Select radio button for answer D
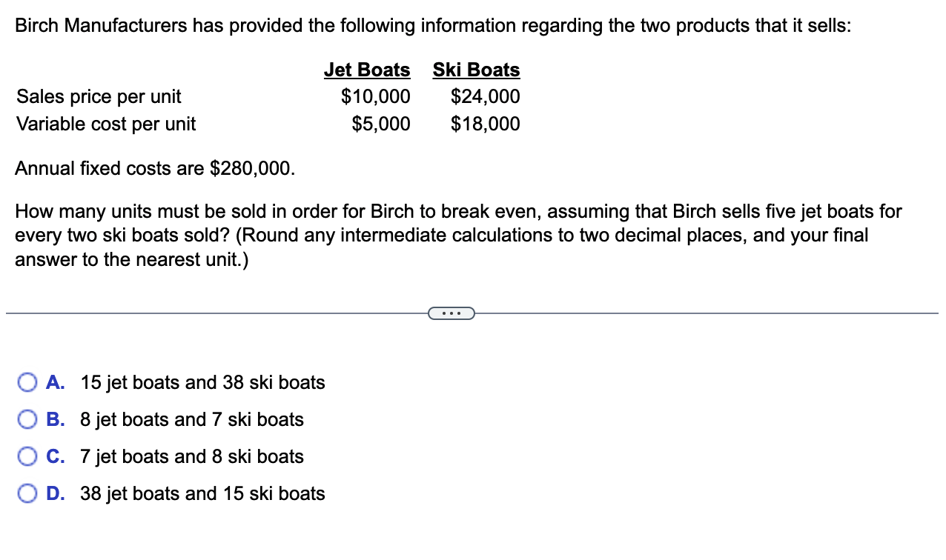 [x=27, y=493]
